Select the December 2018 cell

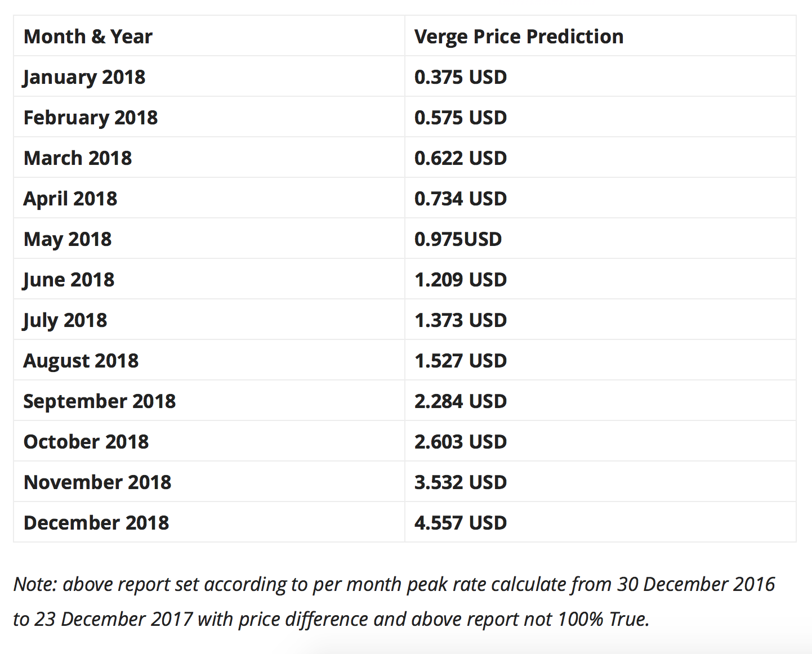pos(96,523)
